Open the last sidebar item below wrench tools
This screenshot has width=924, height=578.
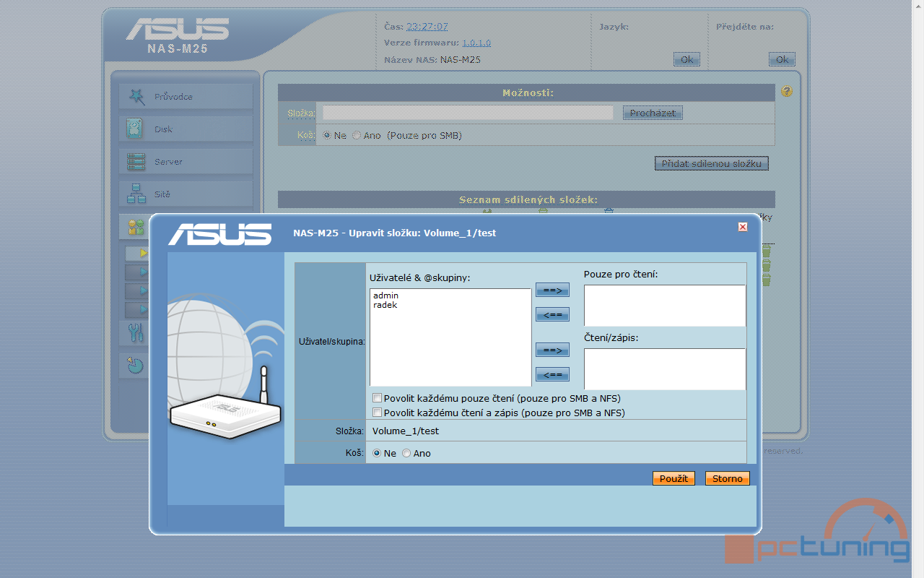pyautogui.click(x=136, y=365)
